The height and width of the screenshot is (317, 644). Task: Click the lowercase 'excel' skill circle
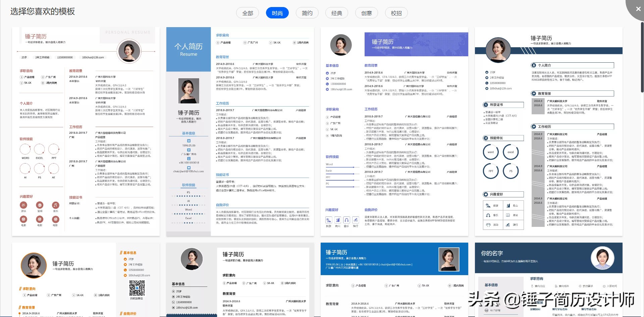(x=511, y=152)
